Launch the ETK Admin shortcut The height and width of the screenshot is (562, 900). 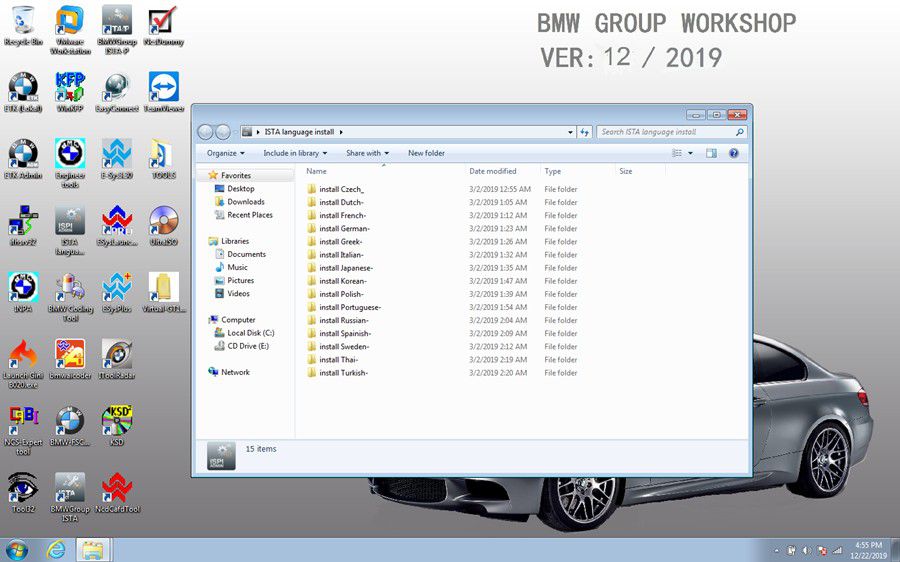tap(23, 159)
